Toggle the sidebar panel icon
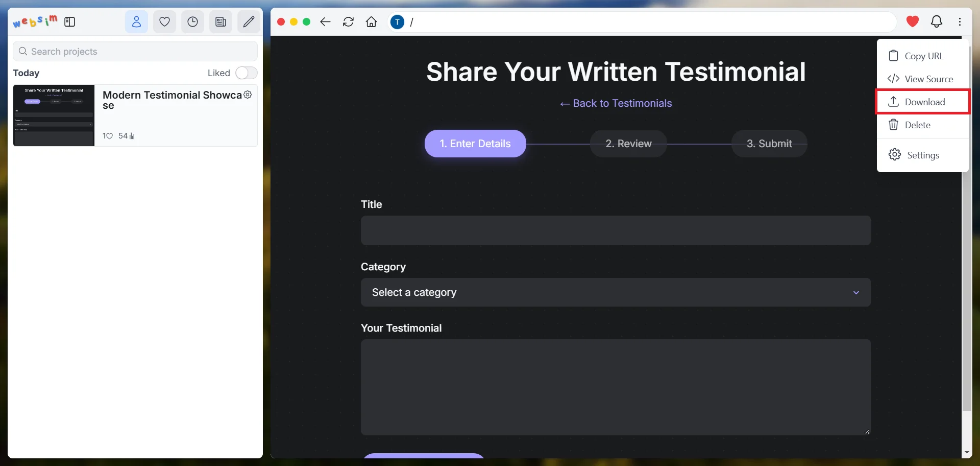 tap(70, 22)
